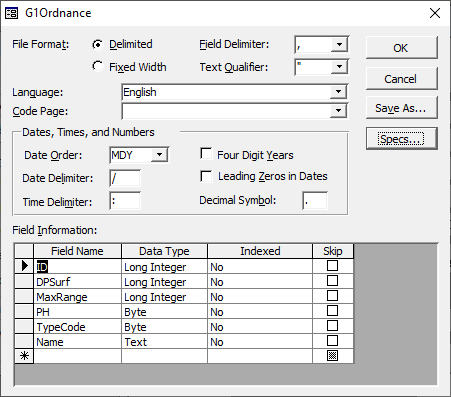This screenshot has height=397, width=451.
Task: Check the Skip box for DPSurf
Action: click(332, 281)
